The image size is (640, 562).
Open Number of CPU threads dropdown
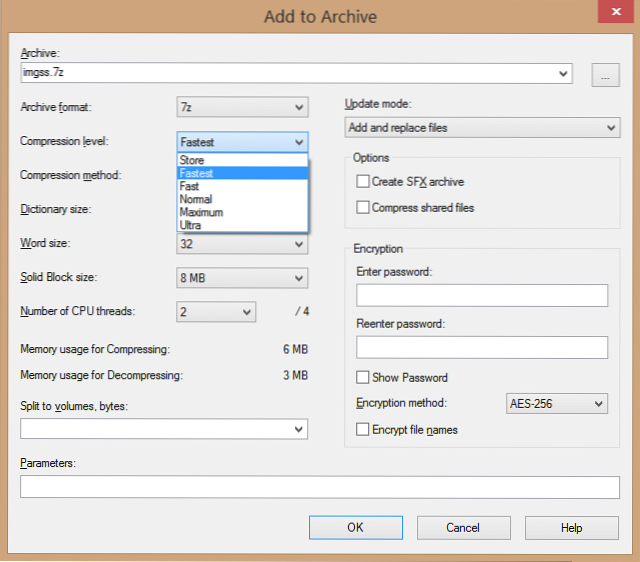[217, 312]
